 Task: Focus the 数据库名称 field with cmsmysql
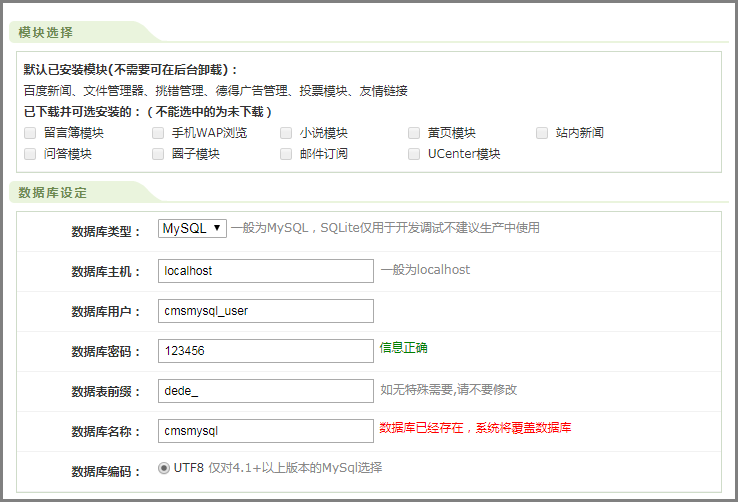click(x=266, y=431)
